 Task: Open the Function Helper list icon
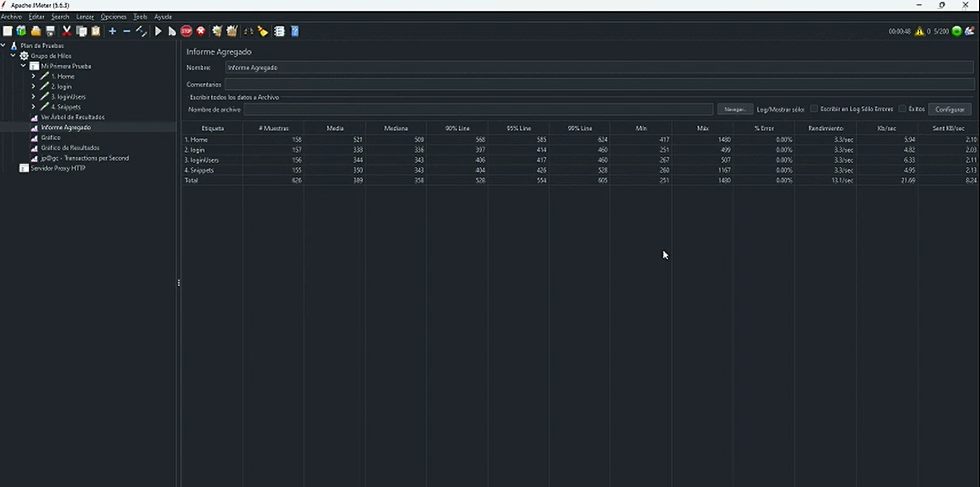[280, 32]
